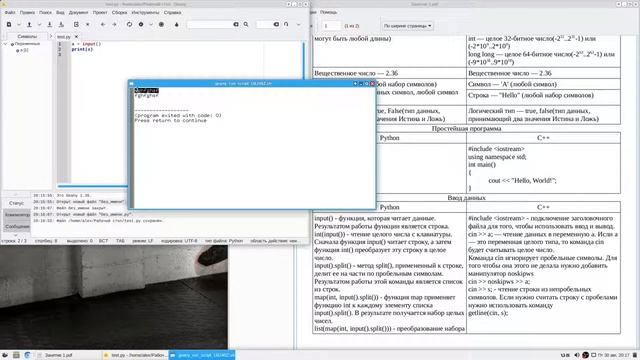Open the Поиск menu
640x360 pixels.
(x=45, y=13)
